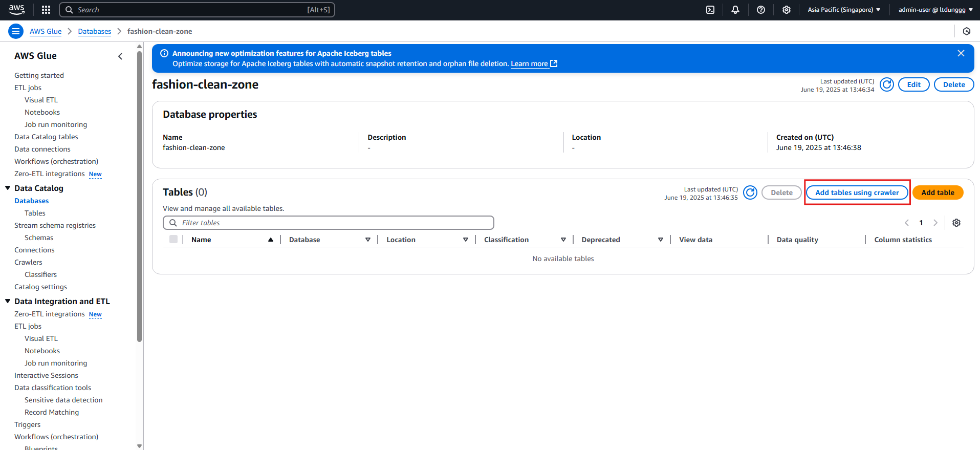Open Connections in the sidebar

click(34, 250)
